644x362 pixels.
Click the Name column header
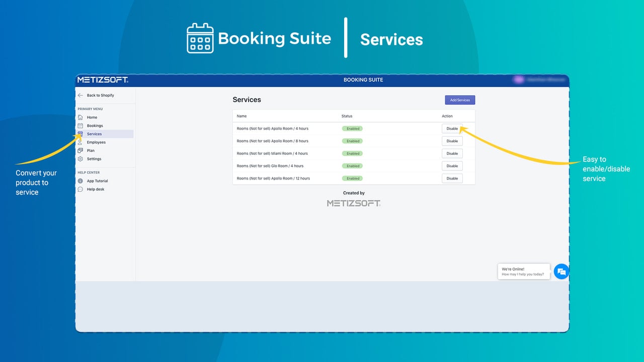[x=242, y=116]
